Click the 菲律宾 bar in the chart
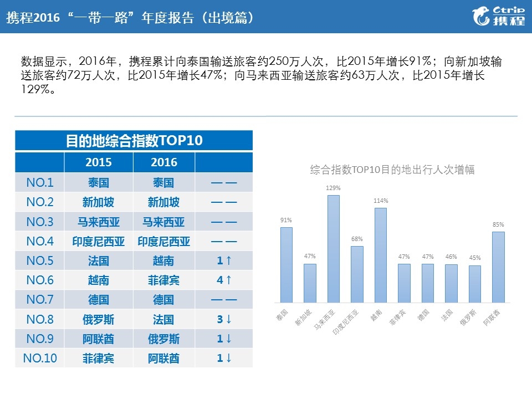Screen dimensions: 532x399 tap(404, 283)
